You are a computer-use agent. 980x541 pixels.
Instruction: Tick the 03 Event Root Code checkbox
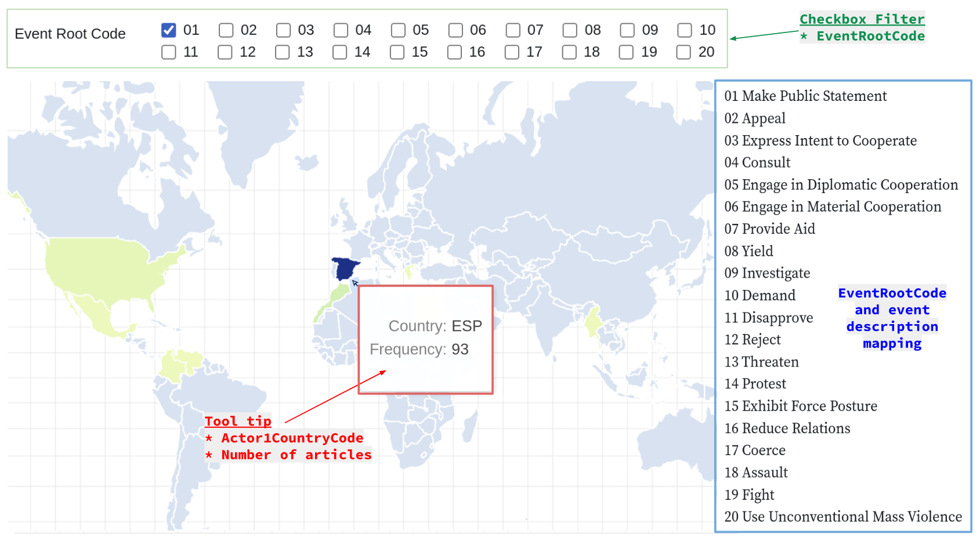point(283,30)
